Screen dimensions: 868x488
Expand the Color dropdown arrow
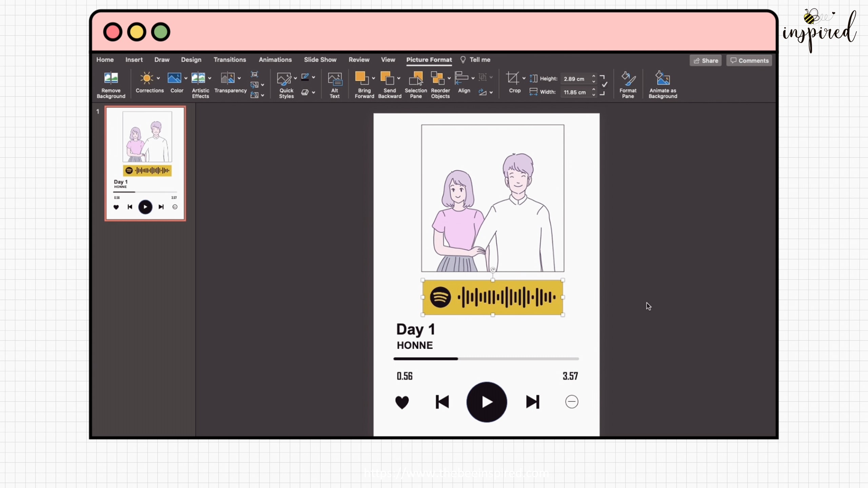coord(186,78)
